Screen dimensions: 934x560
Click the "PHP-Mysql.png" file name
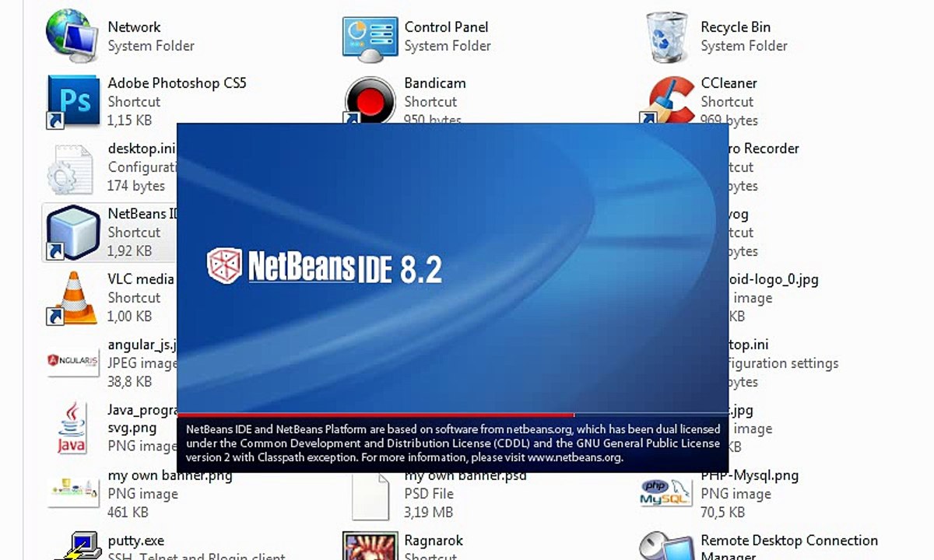750,475
